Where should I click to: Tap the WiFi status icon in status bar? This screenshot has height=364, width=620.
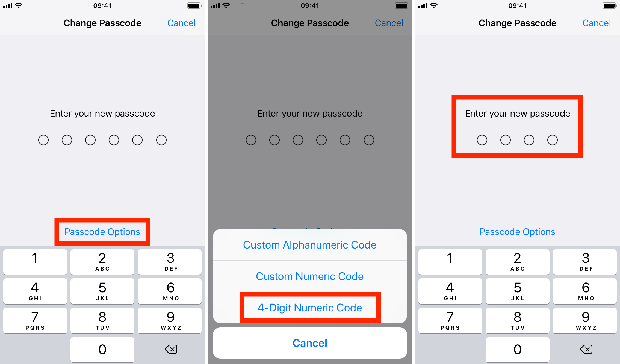click(24, 6)
